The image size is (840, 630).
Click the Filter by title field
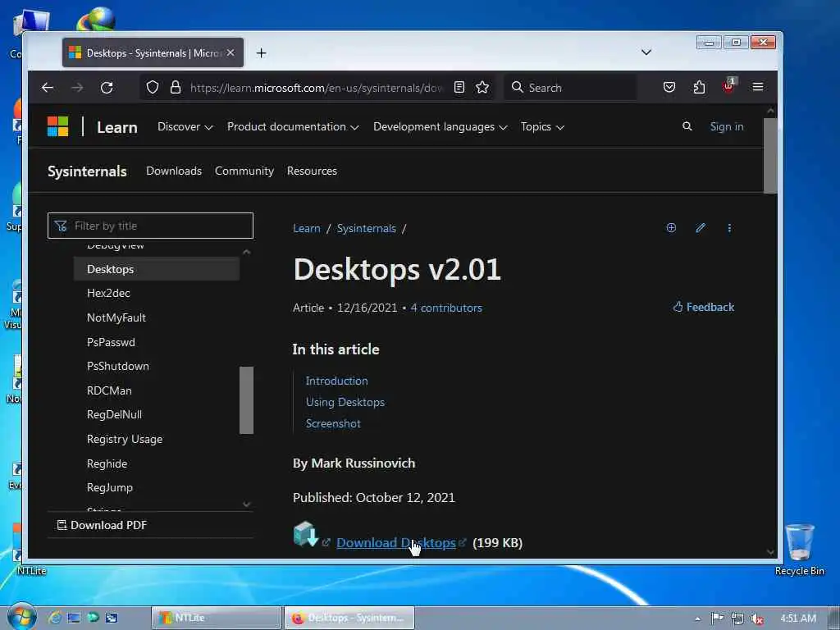tap(151, 226)
